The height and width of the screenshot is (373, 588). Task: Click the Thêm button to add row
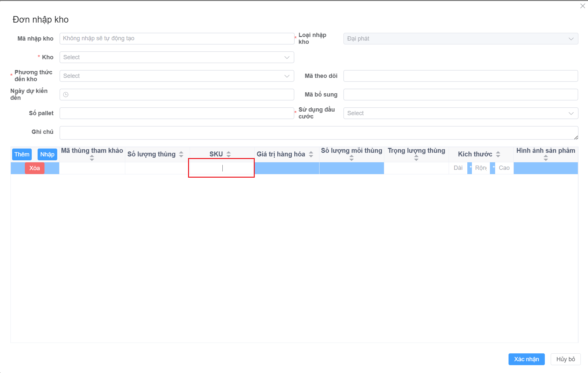point(22,154)
